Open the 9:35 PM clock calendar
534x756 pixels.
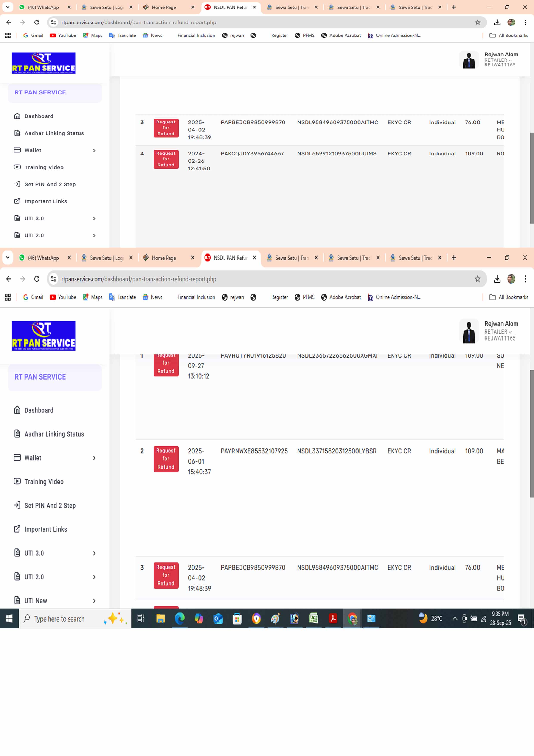coord(500,619)
